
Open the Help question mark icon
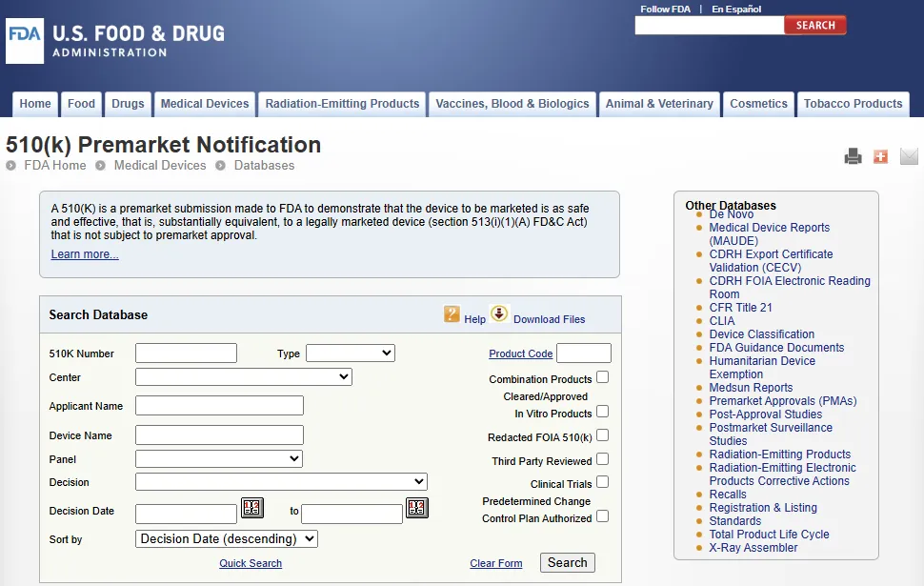pyautogui.click(x=452, y=313)
